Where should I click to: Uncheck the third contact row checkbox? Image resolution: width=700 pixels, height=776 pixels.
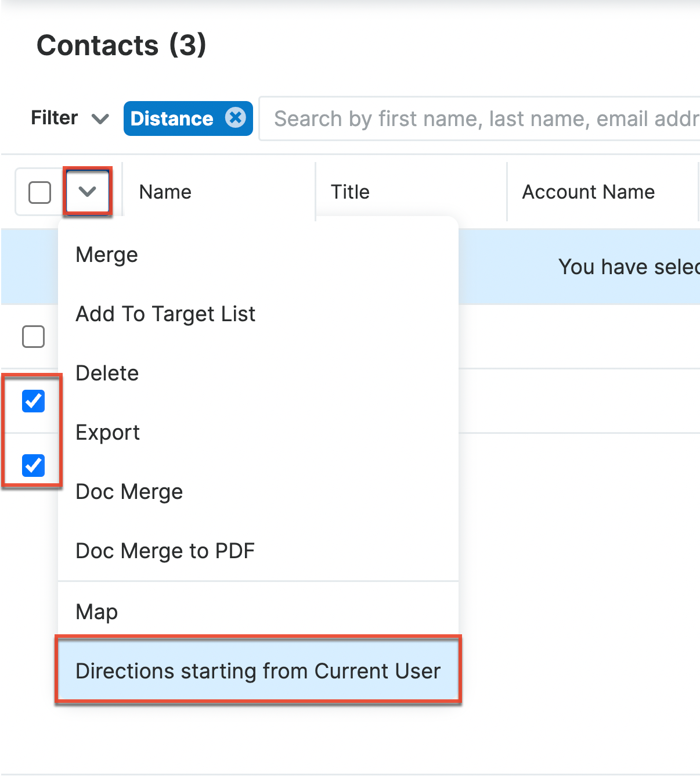(x=33, y=465)
